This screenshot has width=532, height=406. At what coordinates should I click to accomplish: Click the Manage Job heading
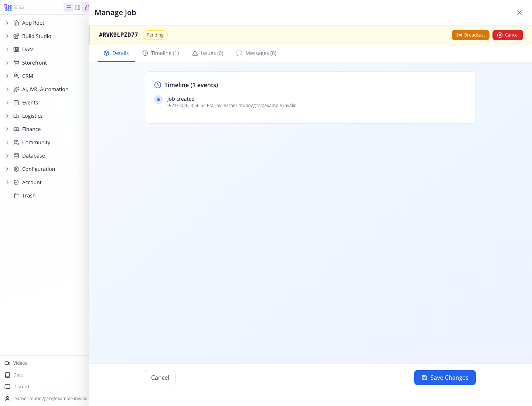coord(115,13)
